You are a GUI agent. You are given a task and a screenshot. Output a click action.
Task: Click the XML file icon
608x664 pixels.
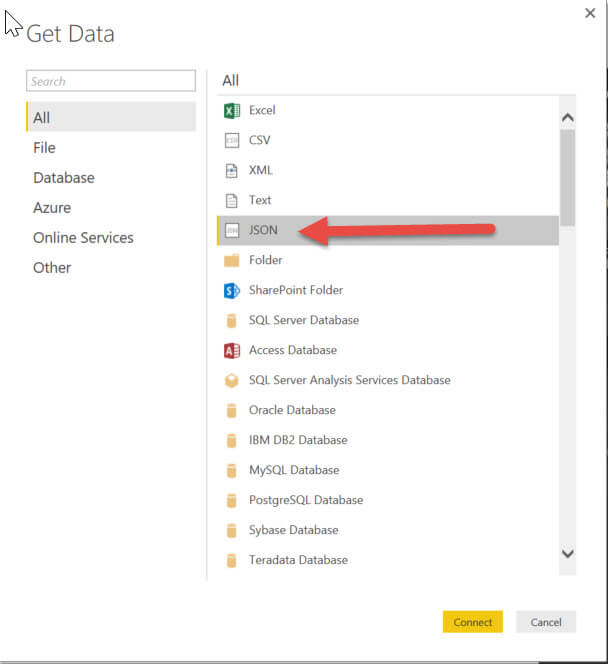point(232,170)
